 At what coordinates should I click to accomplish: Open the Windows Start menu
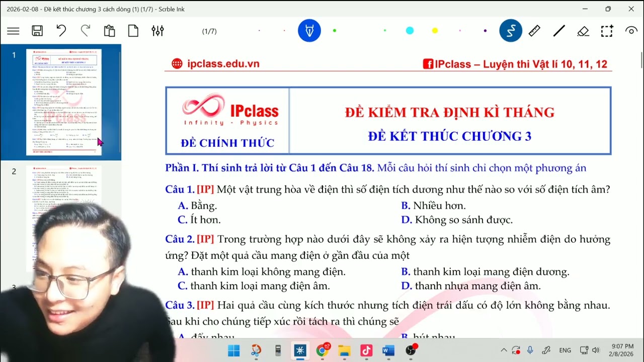click(x=234, y=350)
